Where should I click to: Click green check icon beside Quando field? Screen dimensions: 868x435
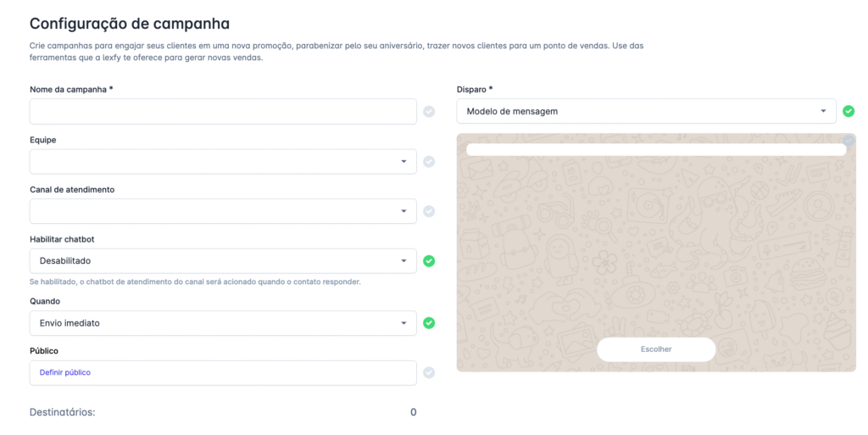tap(429, 323)
